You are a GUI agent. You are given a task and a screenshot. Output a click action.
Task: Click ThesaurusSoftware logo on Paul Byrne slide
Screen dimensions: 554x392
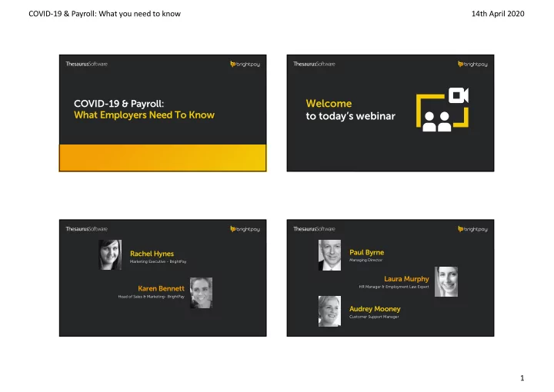314,229
